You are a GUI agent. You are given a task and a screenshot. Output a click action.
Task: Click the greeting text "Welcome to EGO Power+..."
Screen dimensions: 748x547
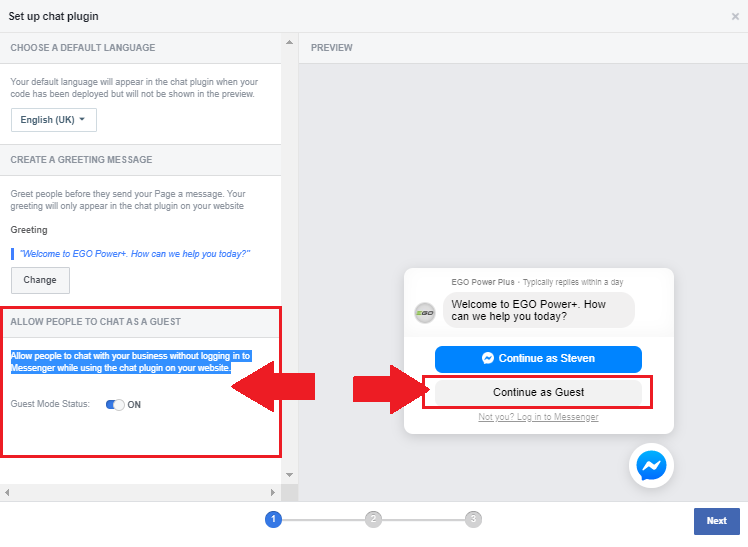pyautogui.click(x=135, y=254)
